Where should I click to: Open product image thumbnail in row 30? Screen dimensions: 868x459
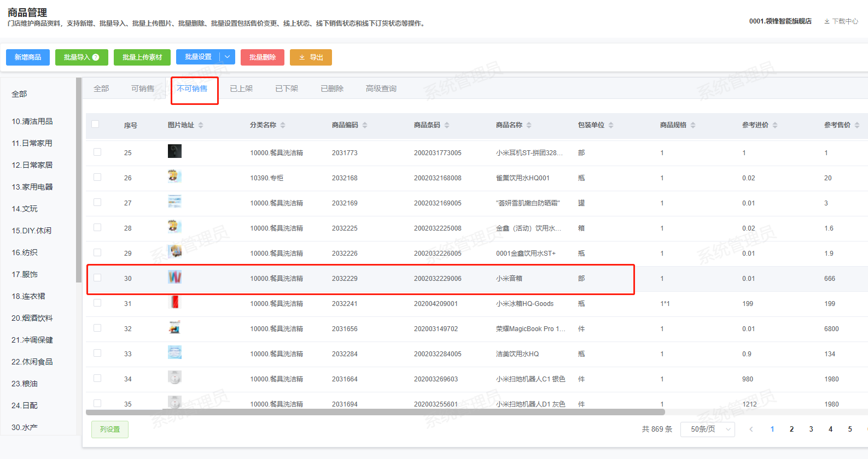174,278
